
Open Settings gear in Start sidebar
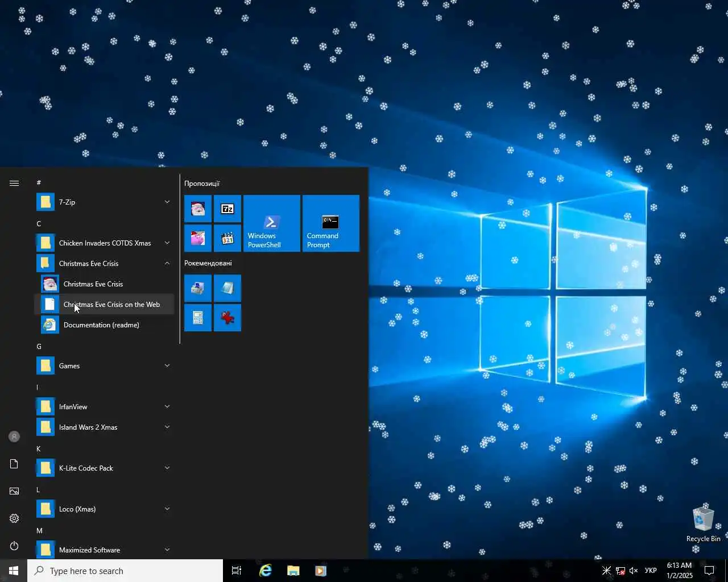point(14,518)
